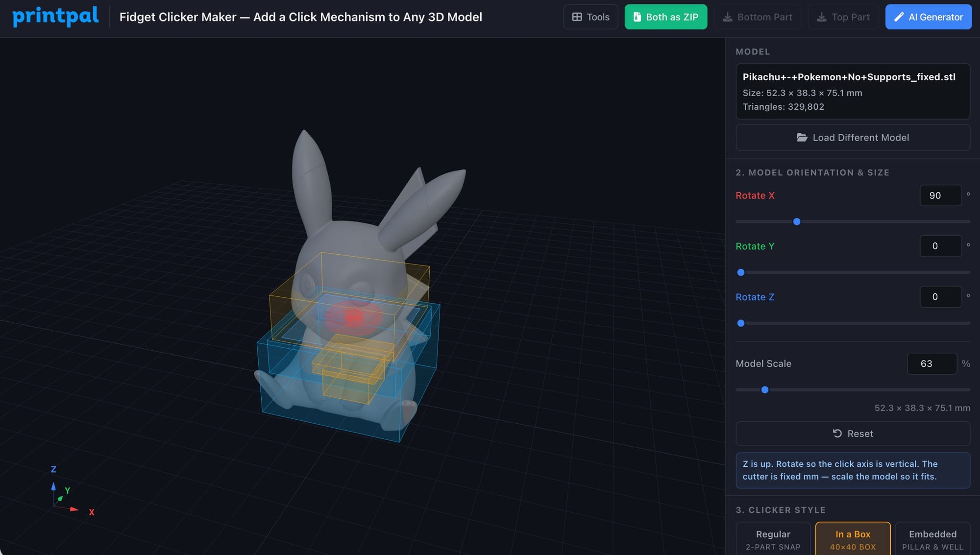Image resolution: width=980 pixels, height=555 pixels.
Task: Click the printpal logo
Action: tap(55, 17)
